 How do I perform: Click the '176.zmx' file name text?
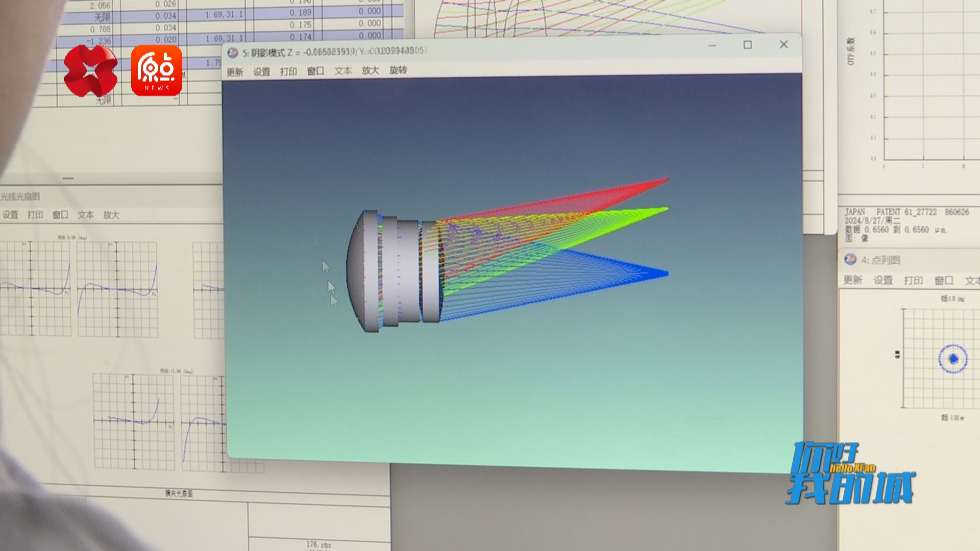(319, 545)
